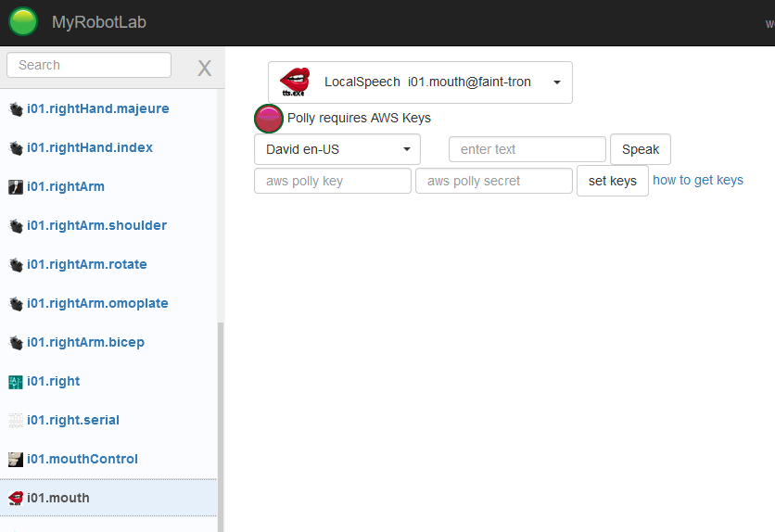Click the pink Polly status indicator
Viewport: 775px width, 532px height.
pyautogui.click(x=269, y=119)
